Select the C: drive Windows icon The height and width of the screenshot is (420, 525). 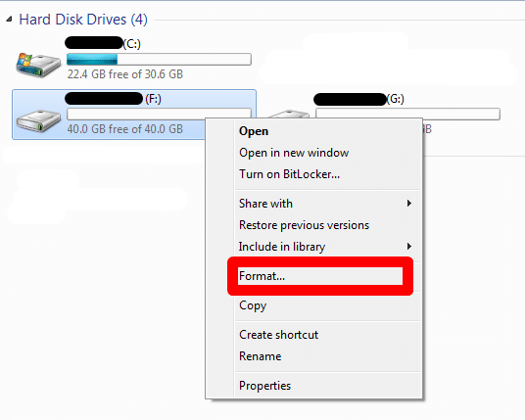click(38, 65)
